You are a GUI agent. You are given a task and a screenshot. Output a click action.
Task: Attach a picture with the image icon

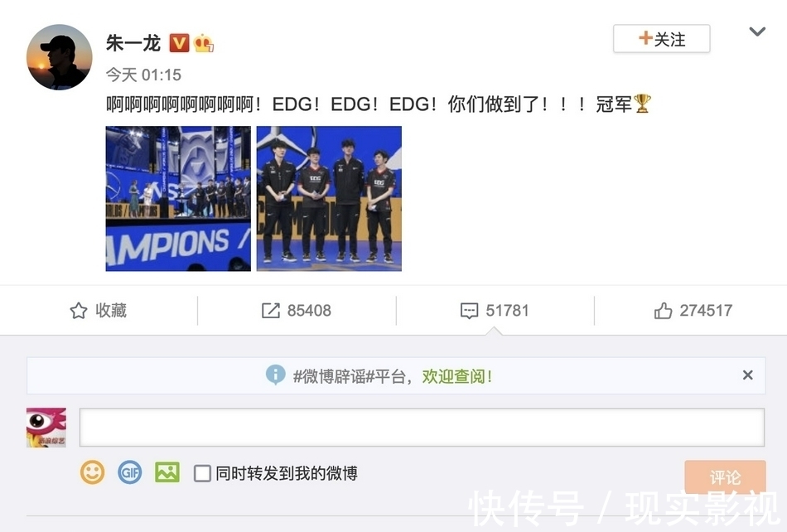pos(167,472)
